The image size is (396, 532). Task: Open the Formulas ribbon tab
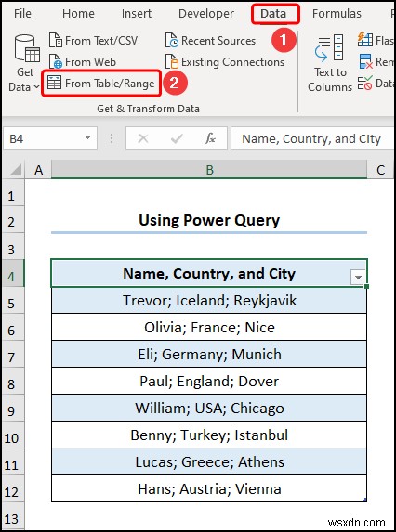(337, 14)
